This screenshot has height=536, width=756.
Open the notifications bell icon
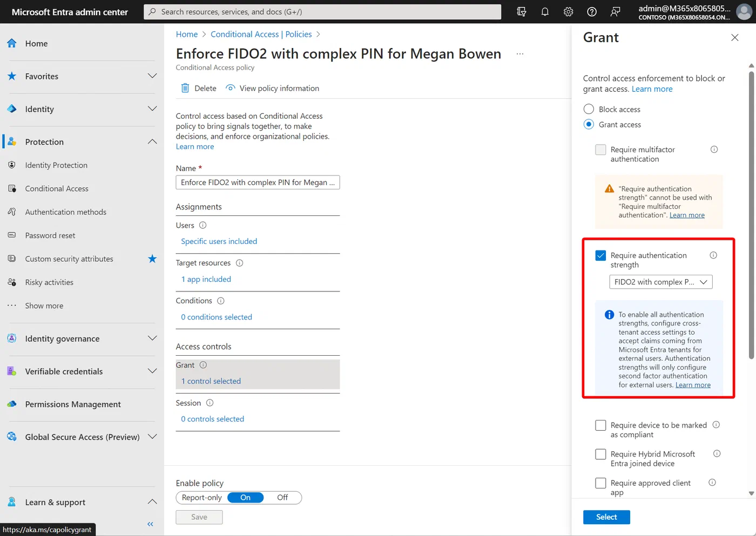pyautogui.click(x=545, y=12)
